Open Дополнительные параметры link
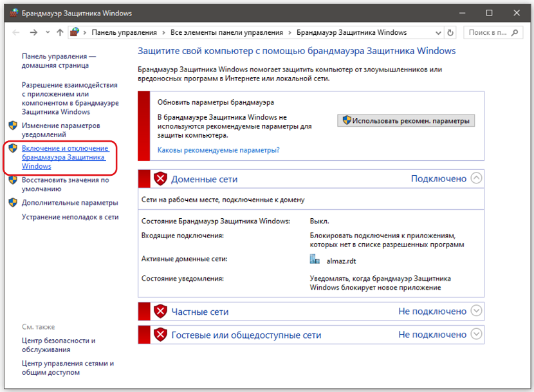The width and height of the screenshot is (534, 392). coord(70,203)
